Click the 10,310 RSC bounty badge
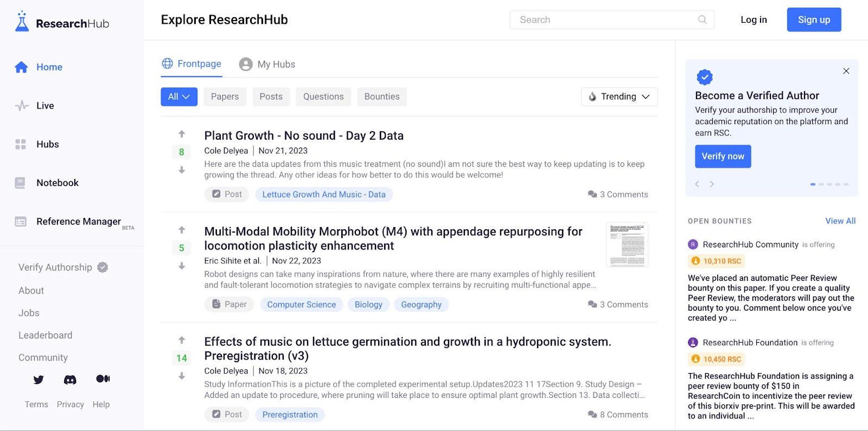This screenshot has width=868, height=431. click(x=716, y=261)
